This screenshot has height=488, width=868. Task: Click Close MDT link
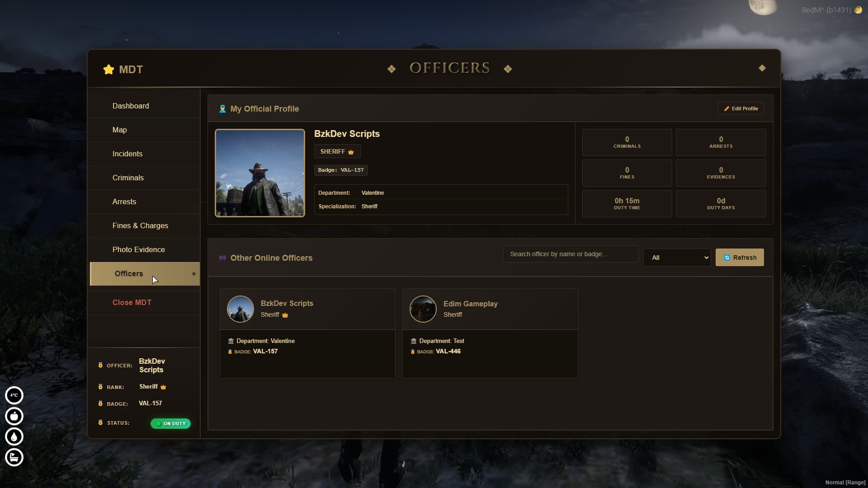(132, 302)
